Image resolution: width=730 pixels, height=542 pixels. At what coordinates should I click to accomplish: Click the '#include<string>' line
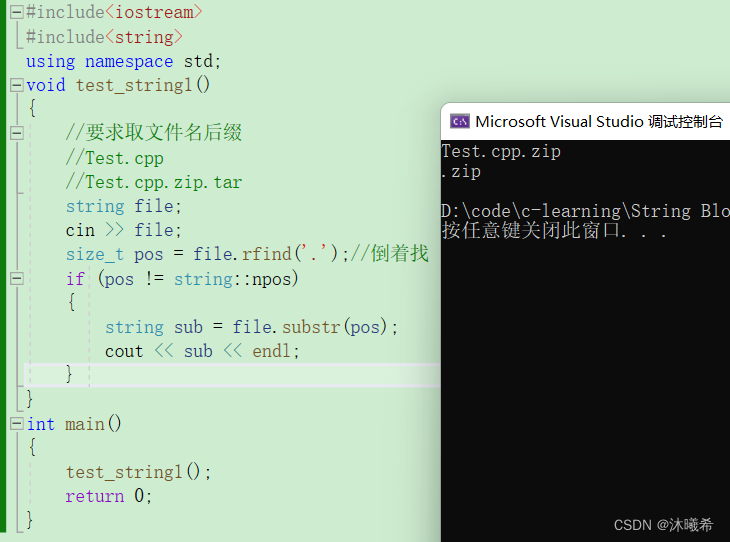click(x=104, y=37)
